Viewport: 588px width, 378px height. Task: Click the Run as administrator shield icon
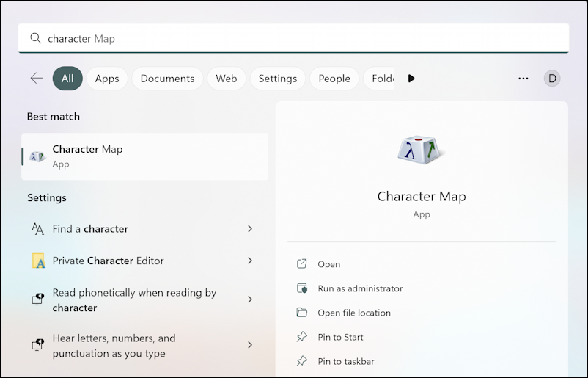[302, 288]
